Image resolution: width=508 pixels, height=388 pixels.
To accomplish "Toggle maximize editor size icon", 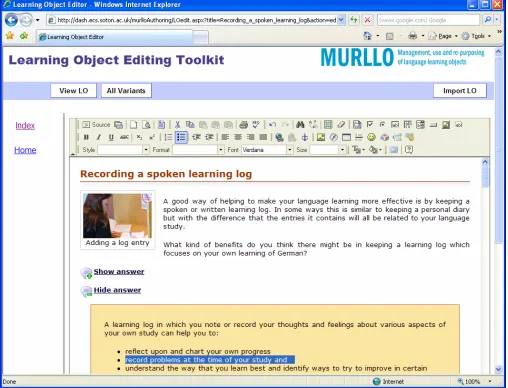I will click(x=394, y=150).
